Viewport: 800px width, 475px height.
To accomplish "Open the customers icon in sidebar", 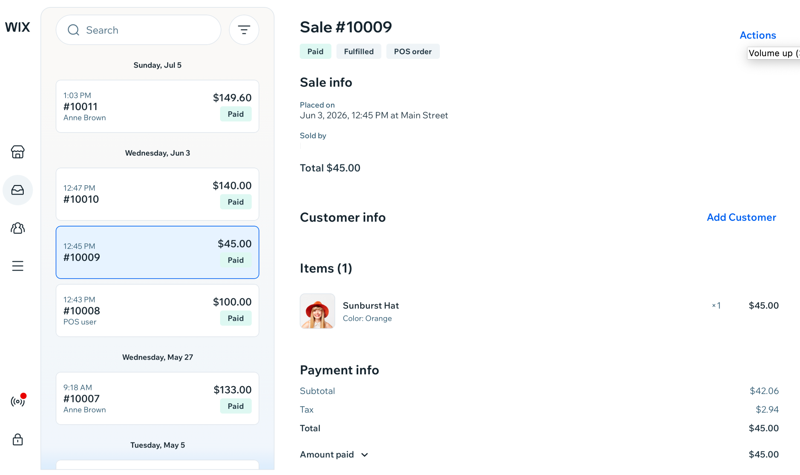I will point(18,228).
